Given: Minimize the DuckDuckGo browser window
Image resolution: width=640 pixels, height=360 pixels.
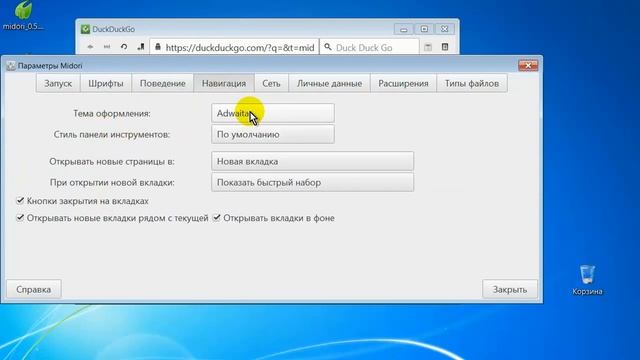Looking at the screenshot, I should (x=404, y=29).
